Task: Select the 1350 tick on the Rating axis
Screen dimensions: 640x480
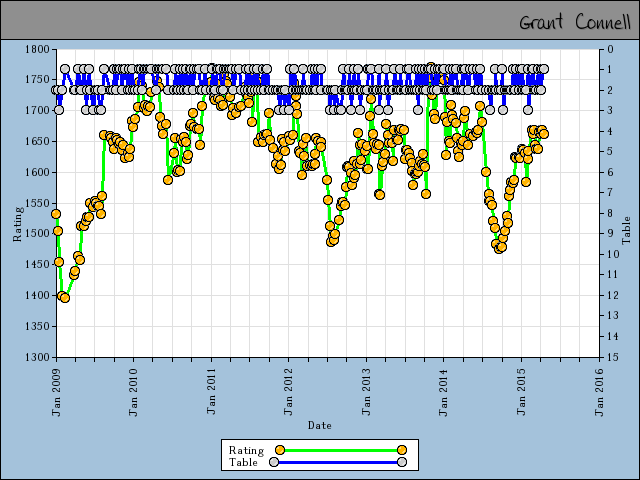Action: click(37, 326)
